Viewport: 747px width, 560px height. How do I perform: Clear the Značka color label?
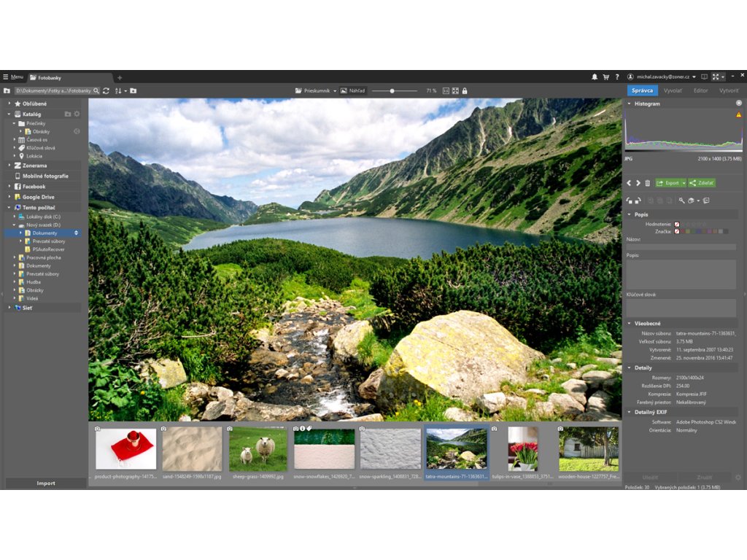point(676,231)
